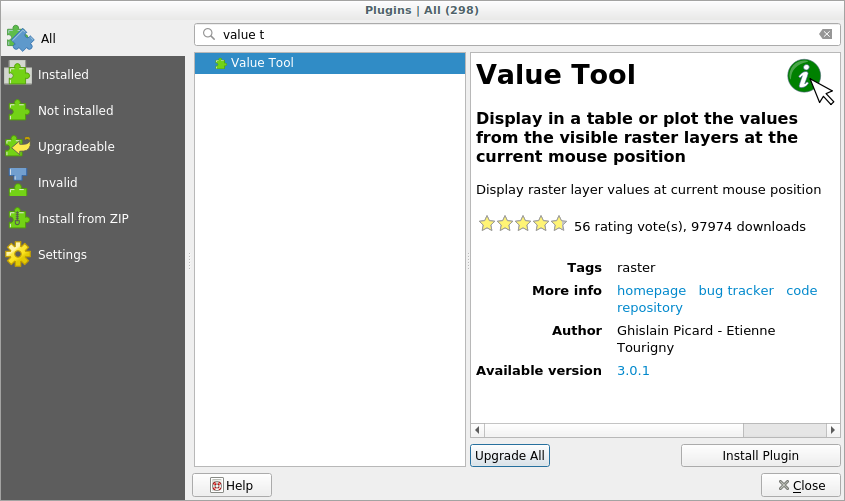Screen dimensions: 845x501
Task: Open the Invalid plugins tab
Action: point(57,183)
